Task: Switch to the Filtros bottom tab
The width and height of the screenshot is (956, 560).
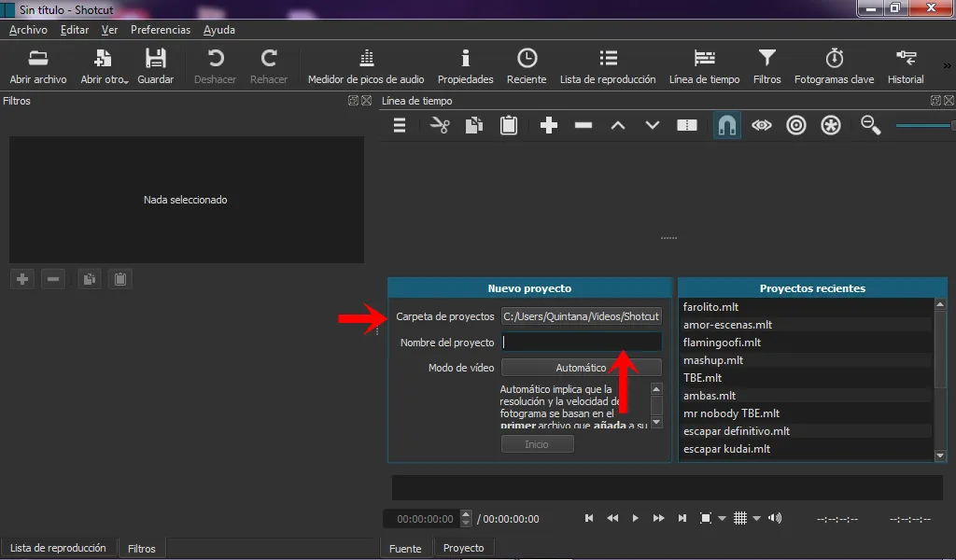Action: coord(142,549)
